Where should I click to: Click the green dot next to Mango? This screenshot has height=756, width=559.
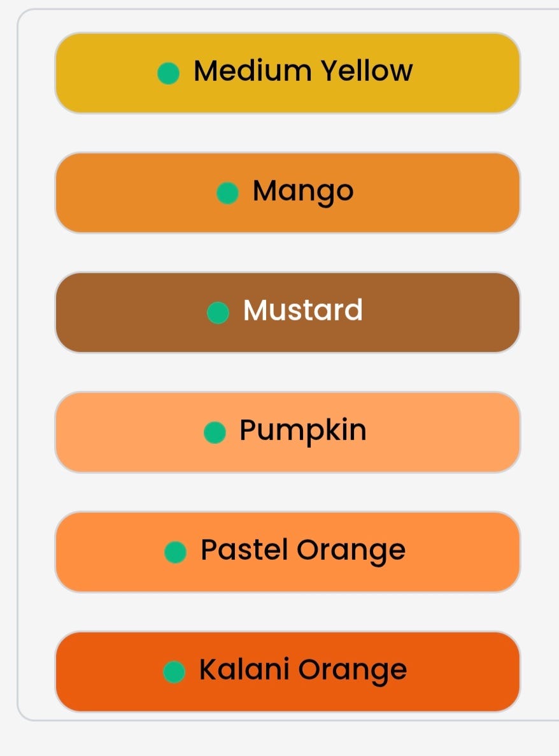point(227,193)
